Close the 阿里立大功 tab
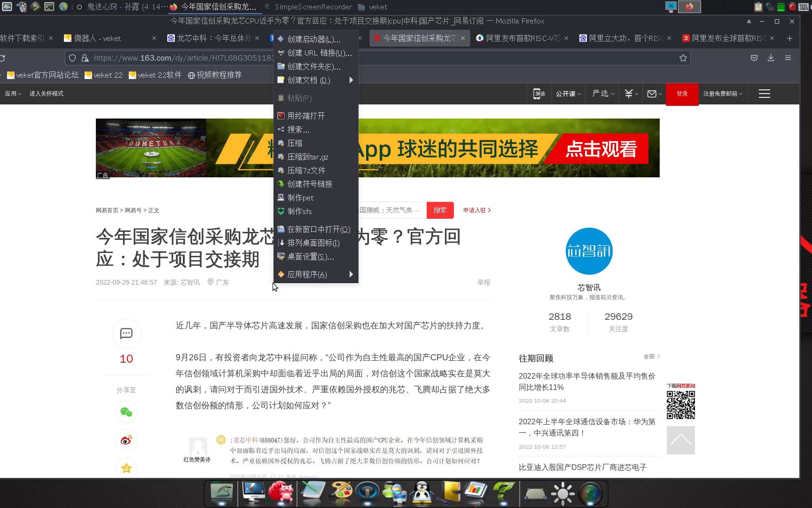Image resolution: width=812 pixels, height=508 pixels. click(669, 39)
